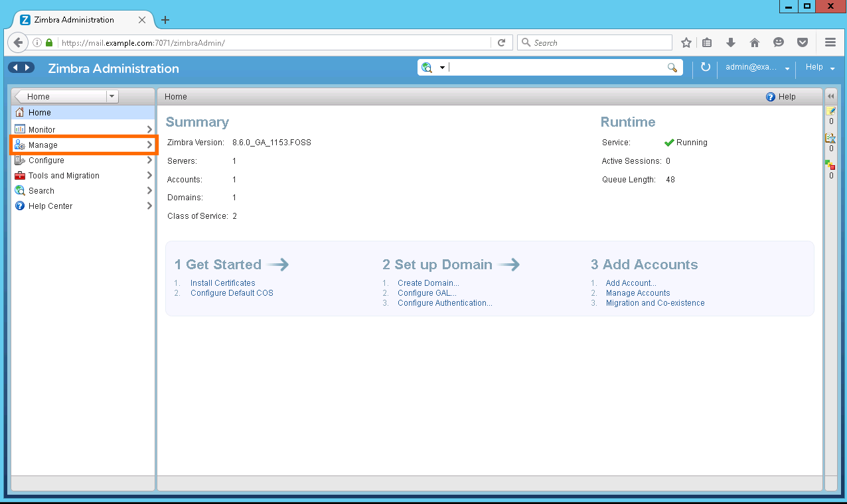Expand the Search chevron in sidebar
The height and width of the screenshot is (504, 847).
click(x=149, y=190)
